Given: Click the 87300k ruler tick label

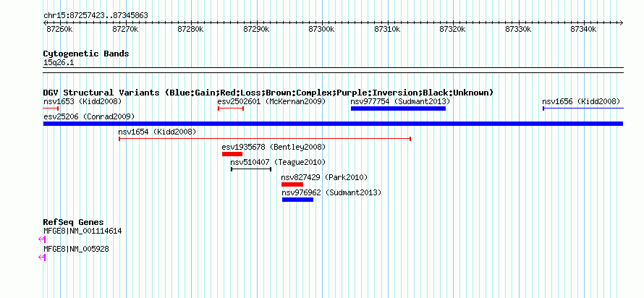Looking at the screenshot, I should pyautogui.click(x=322, y=30).
